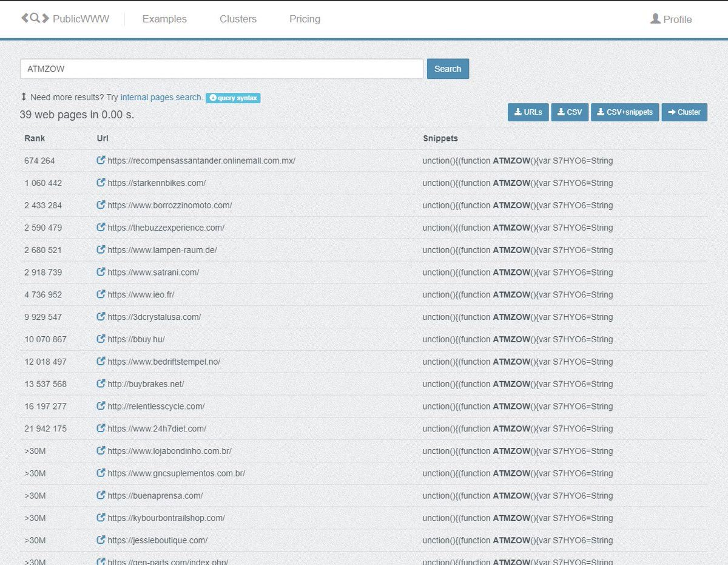Click external link icon next to buybrakes.net
Image resolution: width=728 pixels, height=565 pixels.
click(x=101, y=384)
